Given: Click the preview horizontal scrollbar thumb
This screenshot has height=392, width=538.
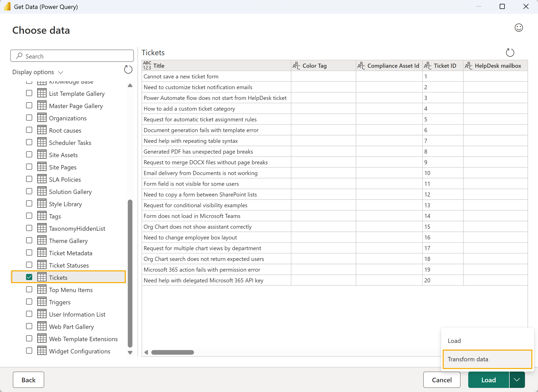Looking at the screenshot, I should coord(173,352).
